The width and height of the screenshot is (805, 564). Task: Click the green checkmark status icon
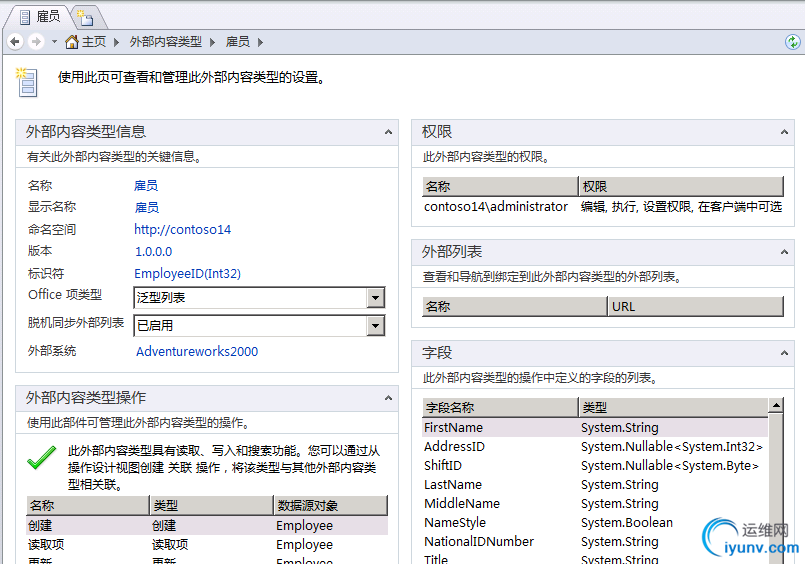[42, 458]
